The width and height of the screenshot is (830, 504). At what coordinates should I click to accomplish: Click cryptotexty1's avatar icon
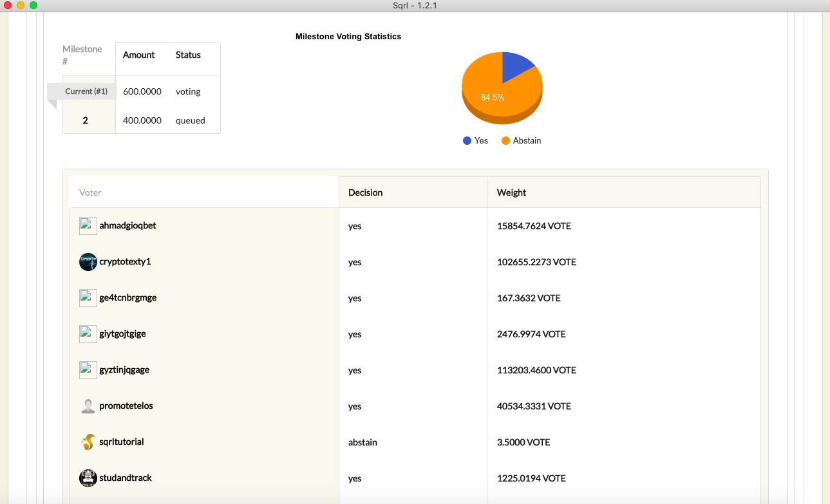pyautogui.click(x=88, y=262)
